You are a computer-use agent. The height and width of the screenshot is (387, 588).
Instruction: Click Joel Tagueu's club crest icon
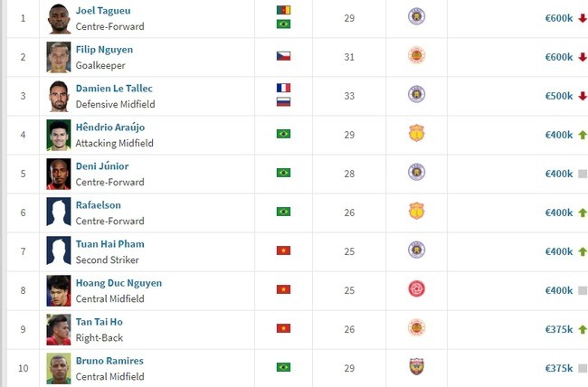point(417,16)
